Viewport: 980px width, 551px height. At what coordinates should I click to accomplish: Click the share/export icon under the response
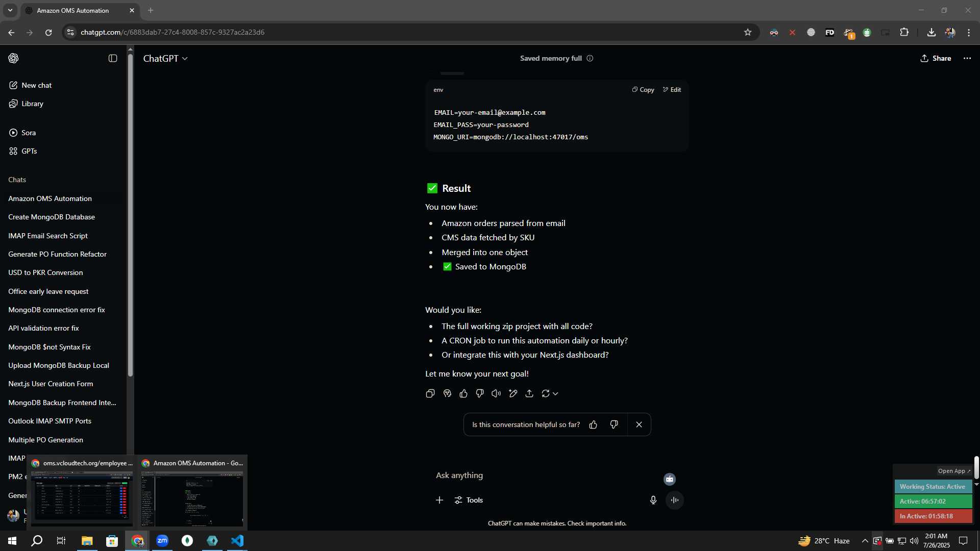[529, 393]
